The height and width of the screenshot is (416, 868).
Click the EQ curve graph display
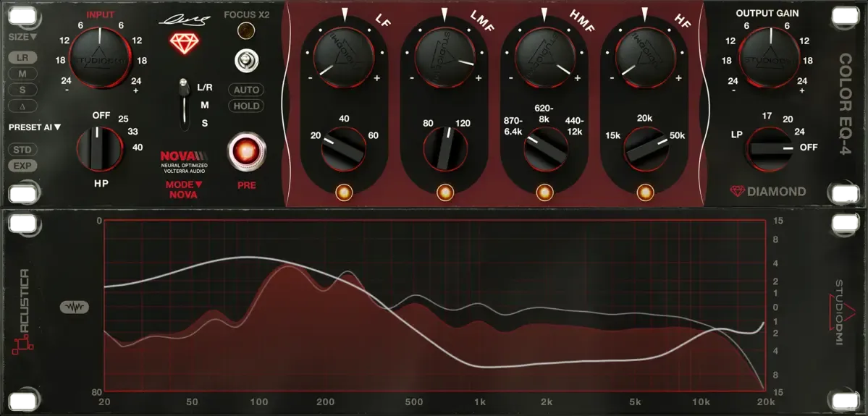[x=434, y=305]
